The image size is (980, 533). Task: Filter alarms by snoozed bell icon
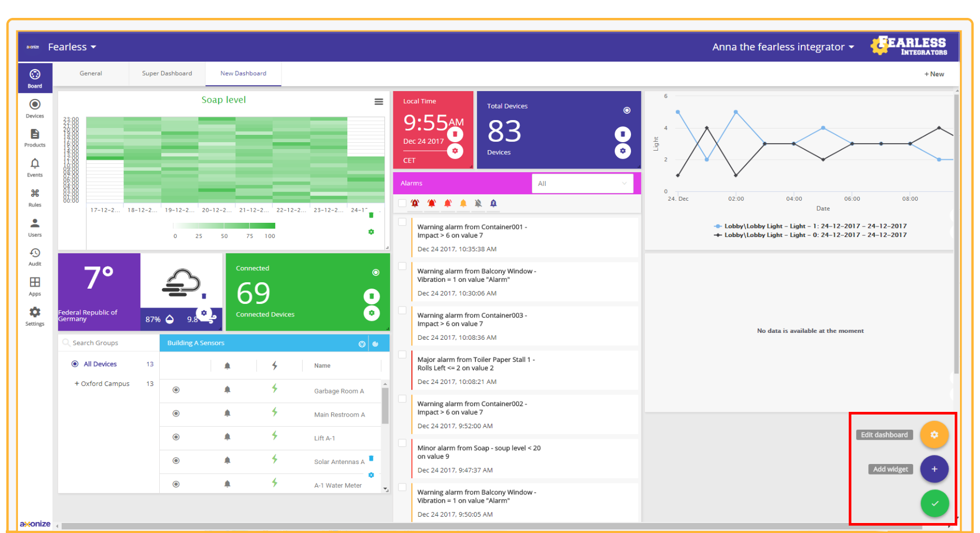click(x=493, y=203)
